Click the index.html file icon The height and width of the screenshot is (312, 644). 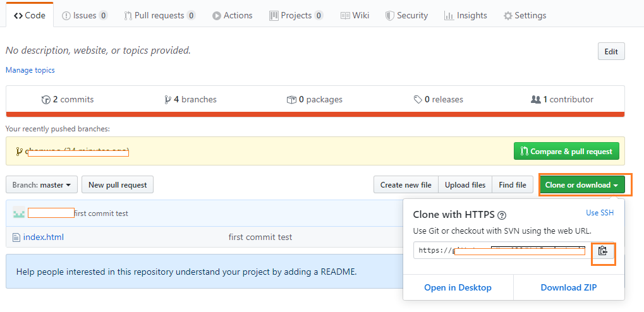pos(16,237)
